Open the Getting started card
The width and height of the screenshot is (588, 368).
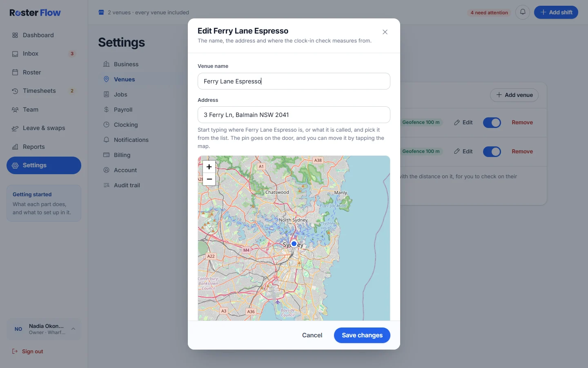(44, 203)
